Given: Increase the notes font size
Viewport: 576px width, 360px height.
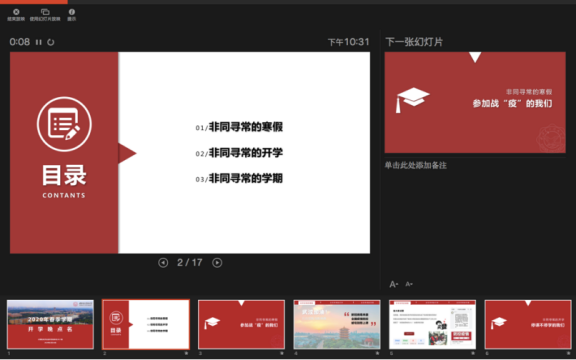Looking at the screenshot, I should pyautogui.click(x=393, y=284).
